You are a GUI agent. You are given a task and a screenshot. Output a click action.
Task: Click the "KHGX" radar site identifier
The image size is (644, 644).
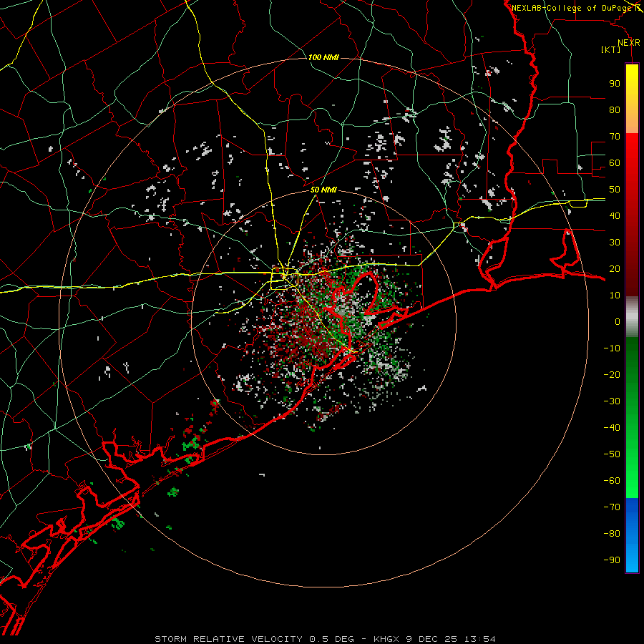[386, 639]
